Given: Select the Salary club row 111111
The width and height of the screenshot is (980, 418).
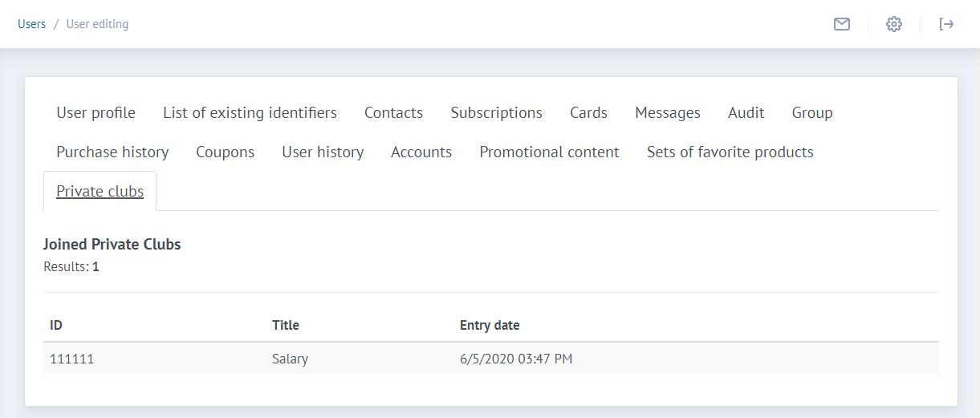Looking at the screenshot, I should pyautogui.click(x=290, y=359).
